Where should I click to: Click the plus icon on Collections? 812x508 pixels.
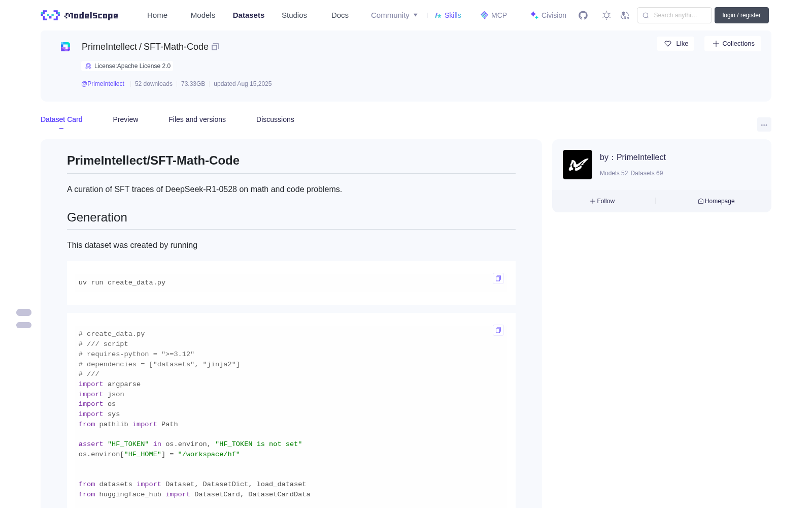tap(716, 44)
